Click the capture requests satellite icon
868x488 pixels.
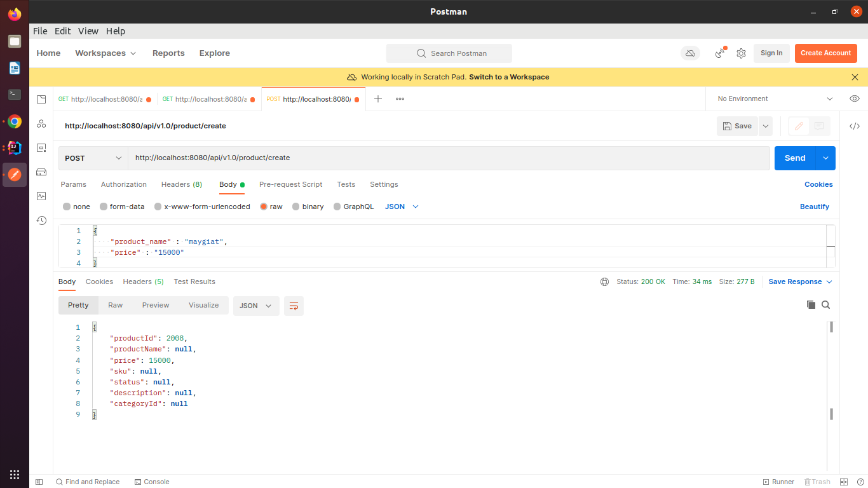click(x=720, y=53)
